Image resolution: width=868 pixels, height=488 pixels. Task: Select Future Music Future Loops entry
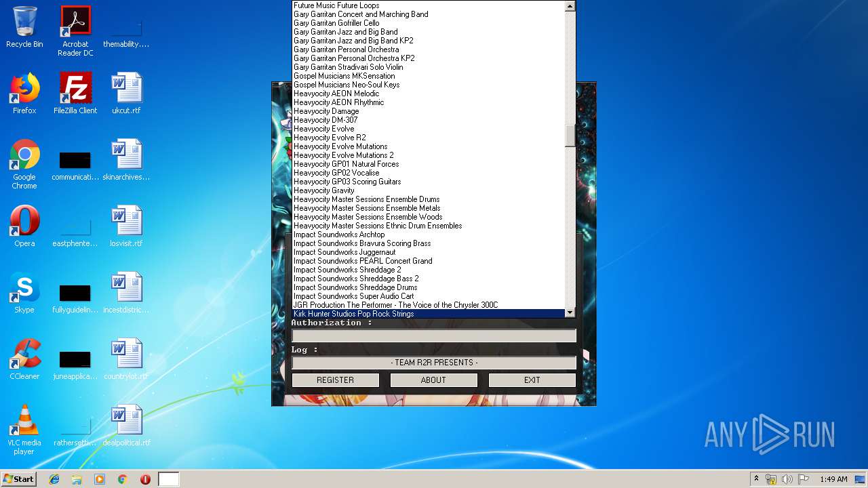click(429, 5)
